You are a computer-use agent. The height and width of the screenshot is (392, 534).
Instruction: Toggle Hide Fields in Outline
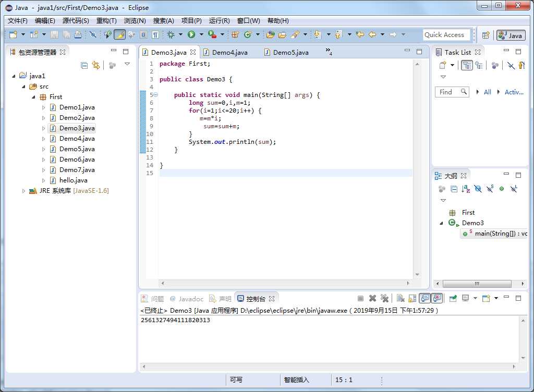pyautogui.click(x=478, y=189)
